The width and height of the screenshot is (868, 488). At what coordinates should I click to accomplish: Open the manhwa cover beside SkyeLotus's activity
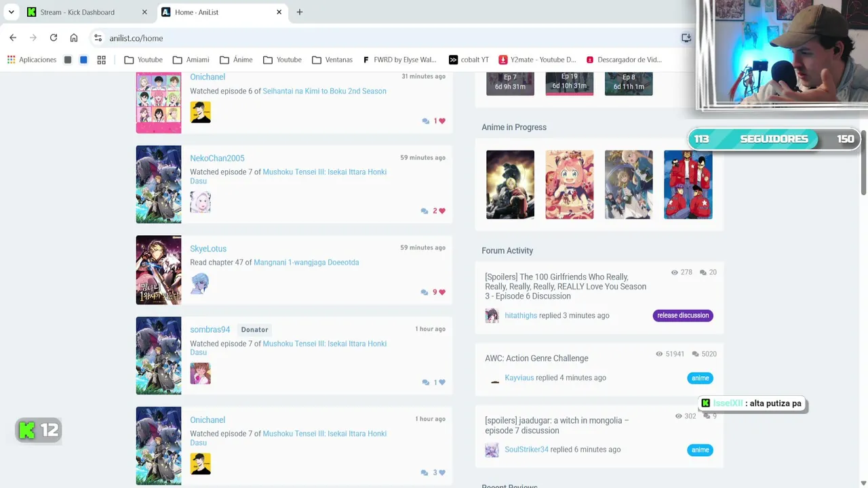click(x=159, y=270)
